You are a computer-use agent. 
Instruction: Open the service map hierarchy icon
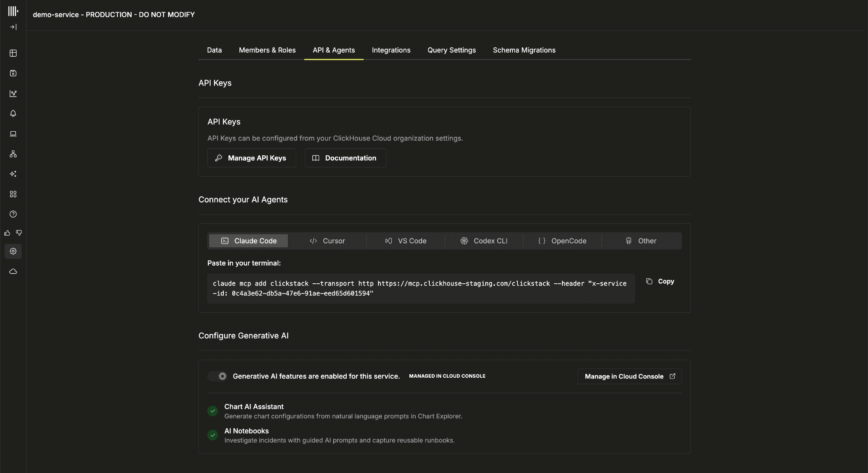13,154
